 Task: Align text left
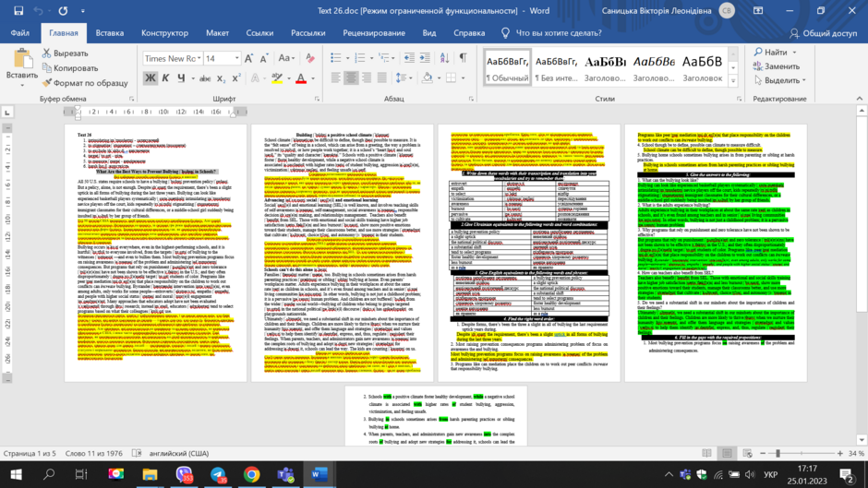tap(335, 78)
